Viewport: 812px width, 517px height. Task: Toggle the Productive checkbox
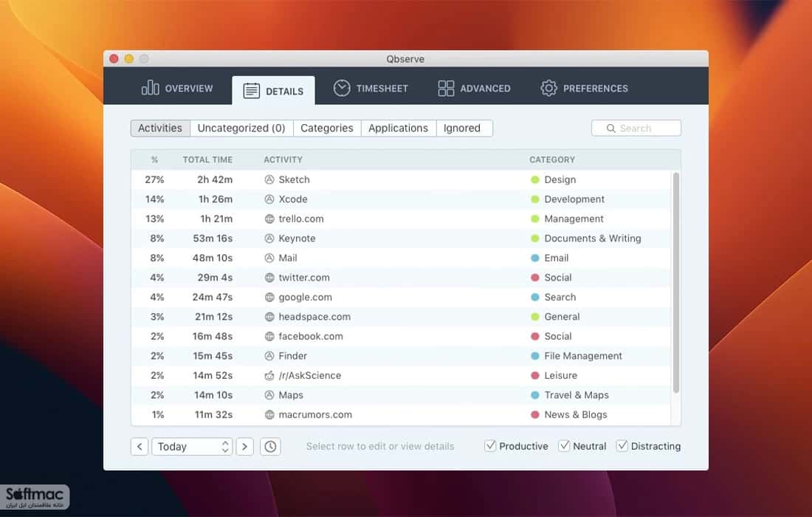click(x=490, y=445)
